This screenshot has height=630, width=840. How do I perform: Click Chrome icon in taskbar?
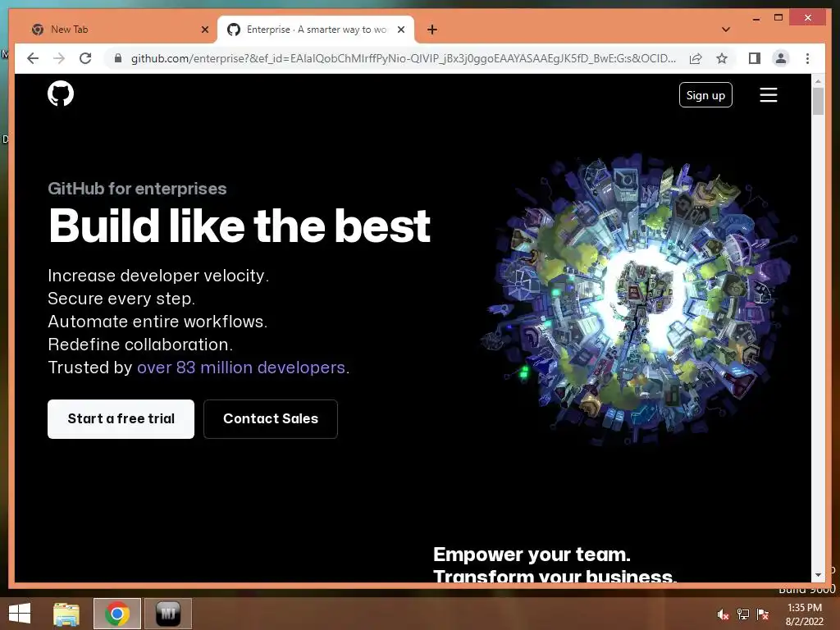click(x=117, y=614)
